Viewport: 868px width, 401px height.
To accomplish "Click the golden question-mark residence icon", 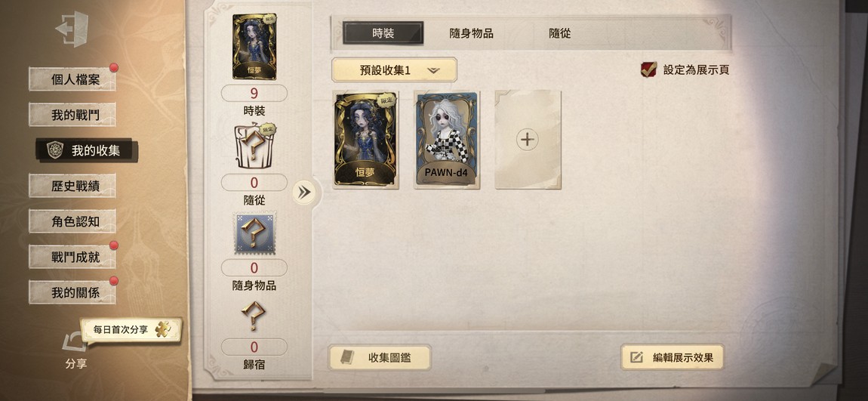I will (x=254, y=316).
